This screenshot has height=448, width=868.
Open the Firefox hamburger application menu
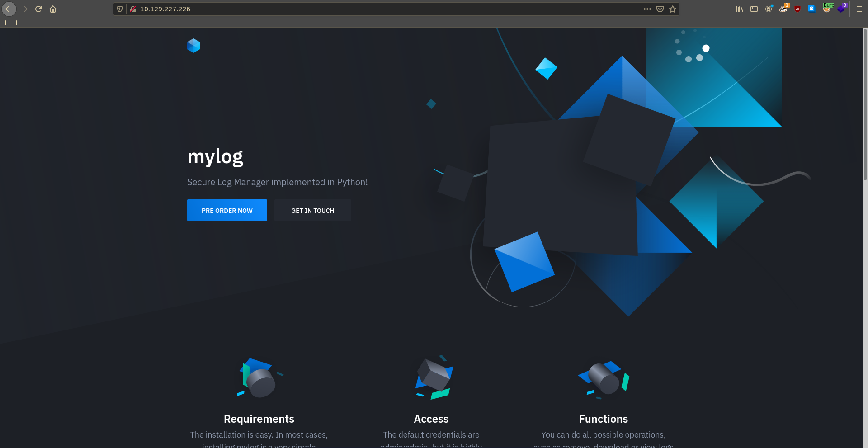(859, 9)
